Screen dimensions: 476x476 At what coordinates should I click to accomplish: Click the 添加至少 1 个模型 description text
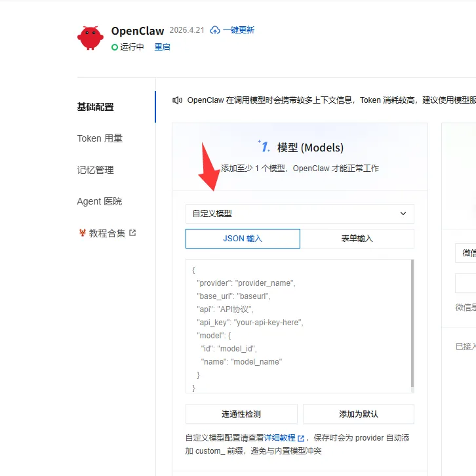(x=300, y=169)
